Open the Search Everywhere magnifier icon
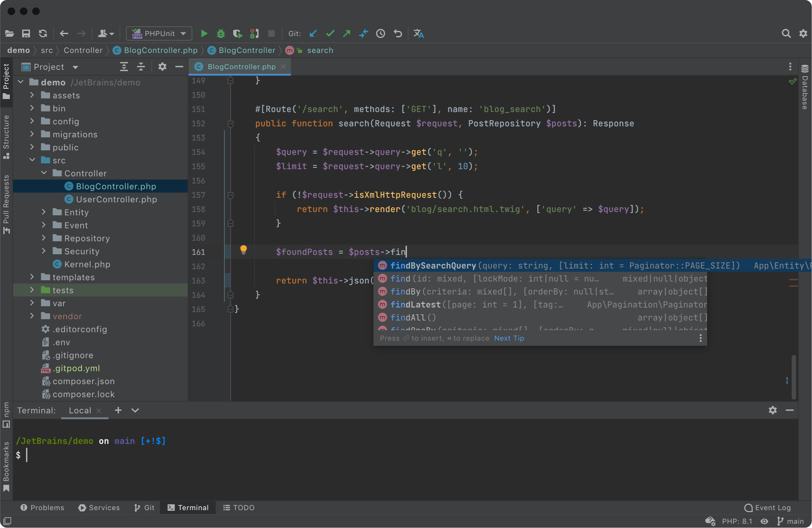812x528 pixels. pos(786,33)
